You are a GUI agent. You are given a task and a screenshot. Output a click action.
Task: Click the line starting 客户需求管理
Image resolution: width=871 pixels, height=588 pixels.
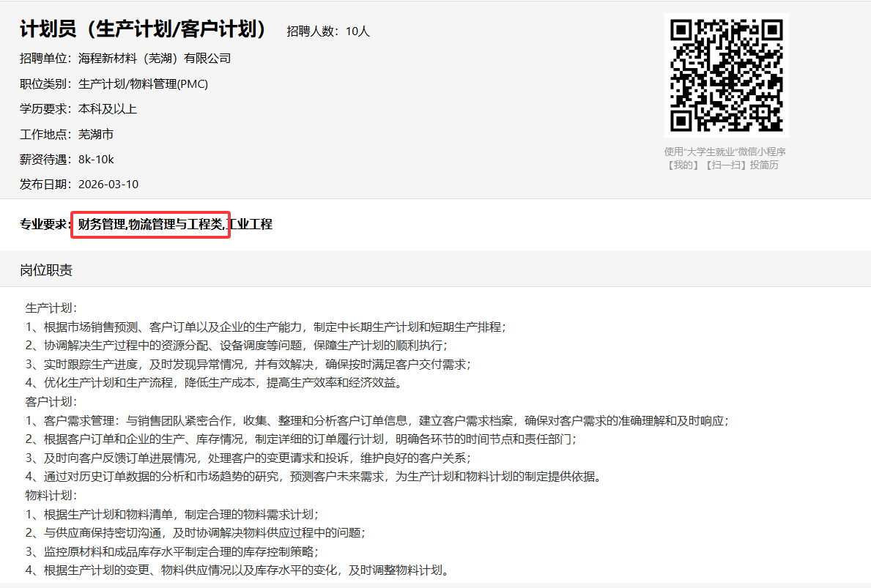point(377,421)
